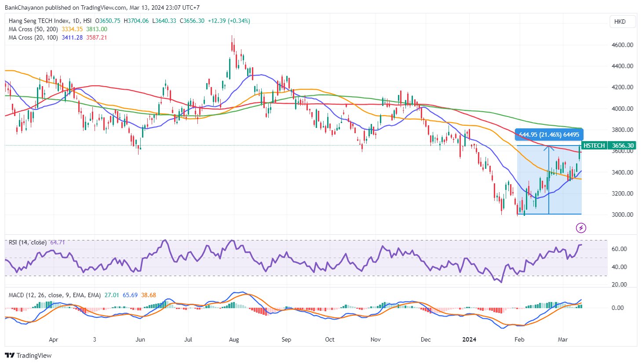Viewport: 642px width, 364px height.
Task: Select the Hang Seng TECH Index legend title
Action: tap(50, 21)
